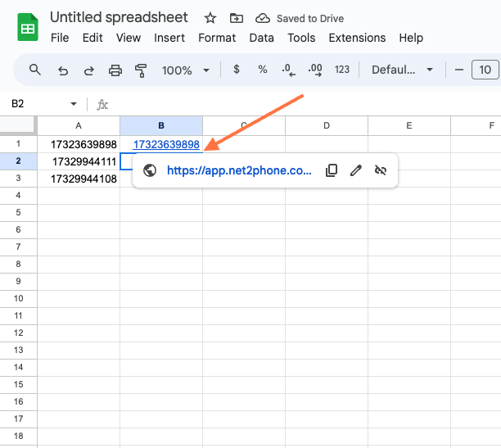Click the Saved to Drive text
This screenshot has width=501, height=448.
310,19
